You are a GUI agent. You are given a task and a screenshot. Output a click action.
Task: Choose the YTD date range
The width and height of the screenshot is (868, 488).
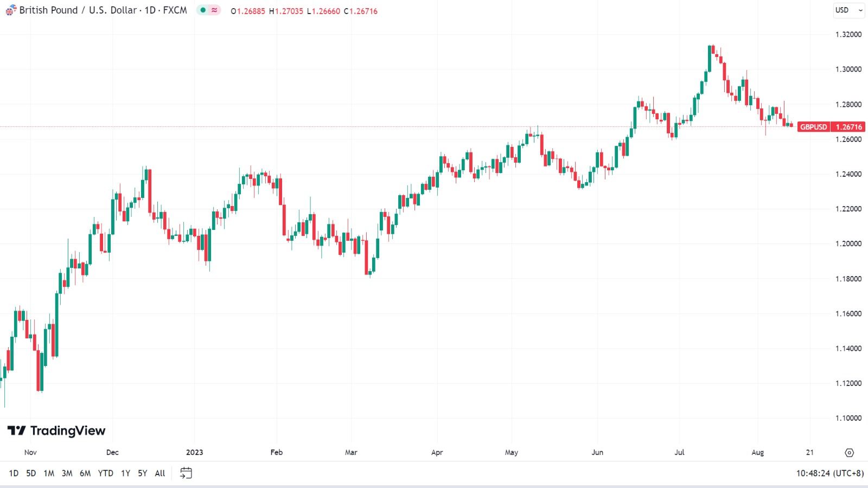106,473
